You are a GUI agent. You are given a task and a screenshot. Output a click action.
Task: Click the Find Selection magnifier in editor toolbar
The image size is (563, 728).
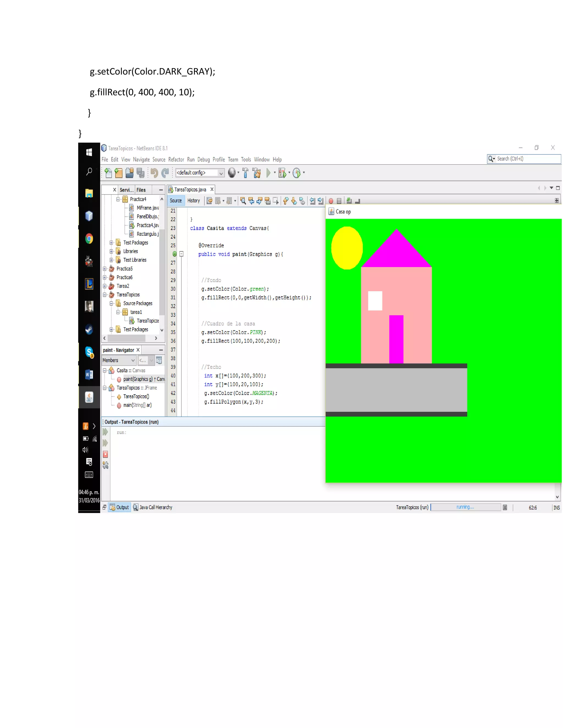(x=243, y=201)
